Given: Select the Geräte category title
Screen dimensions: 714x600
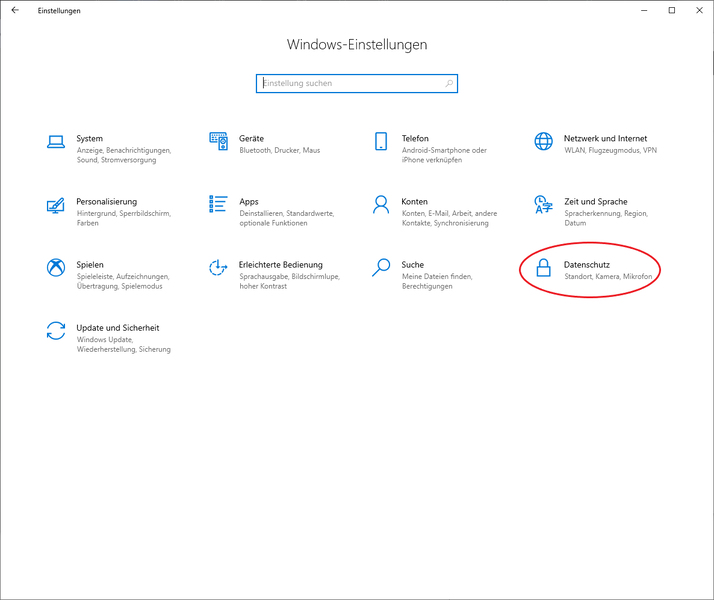Looking at the screenshot, I should pyautogui.click(x=251, y=138).
